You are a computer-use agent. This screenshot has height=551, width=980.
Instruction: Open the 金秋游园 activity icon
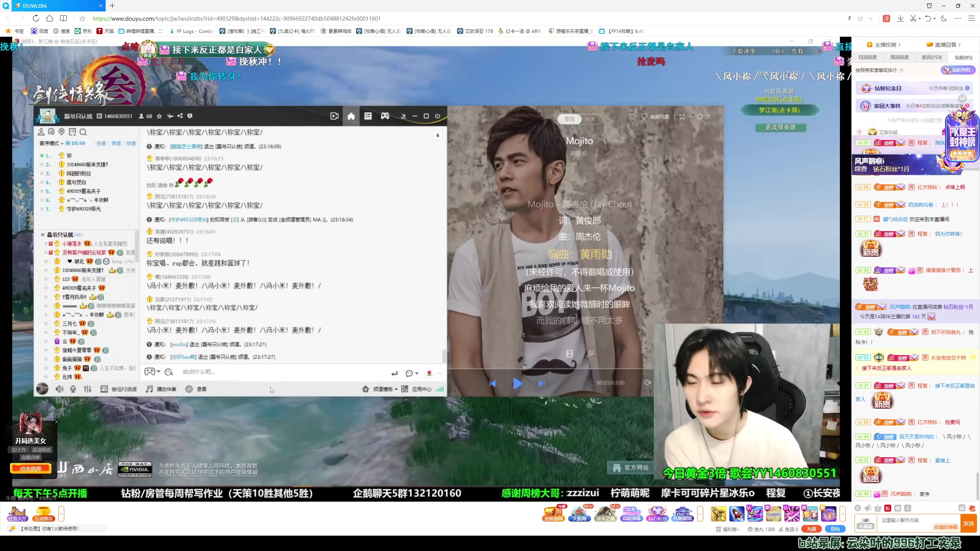pos(554,513)
